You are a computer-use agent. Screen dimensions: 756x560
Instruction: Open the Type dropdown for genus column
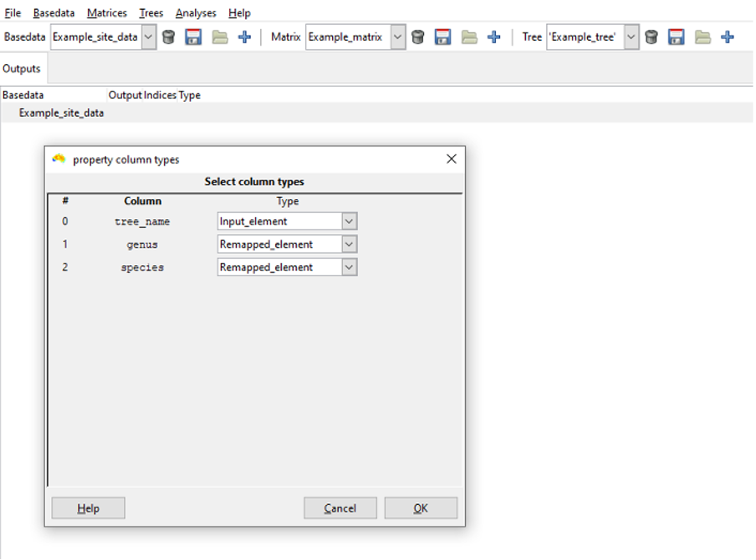350,244
